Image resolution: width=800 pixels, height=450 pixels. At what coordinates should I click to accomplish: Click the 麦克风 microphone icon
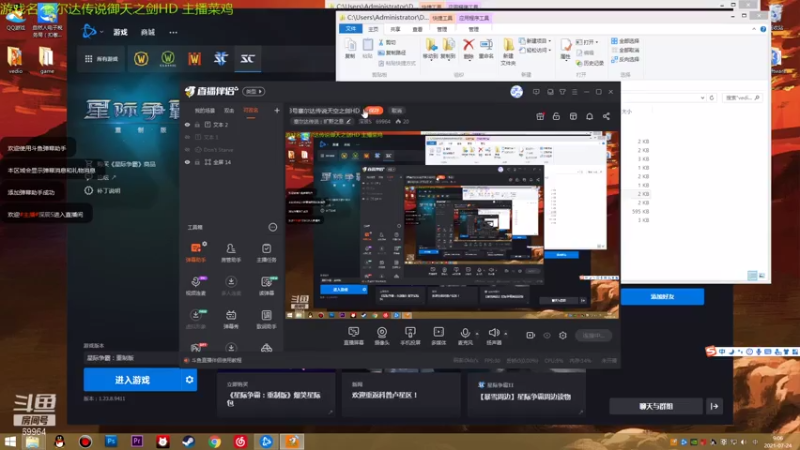pos(465,333)
